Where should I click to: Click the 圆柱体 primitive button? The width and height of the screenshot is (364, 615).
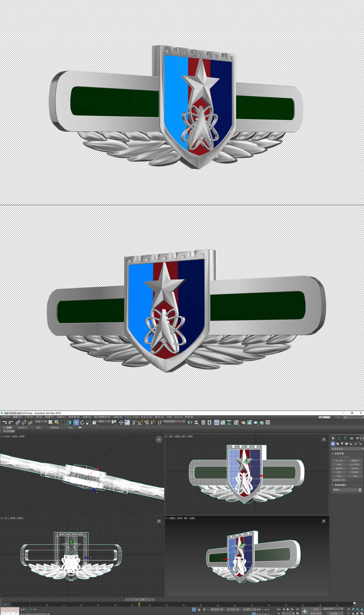coord(339,468)
